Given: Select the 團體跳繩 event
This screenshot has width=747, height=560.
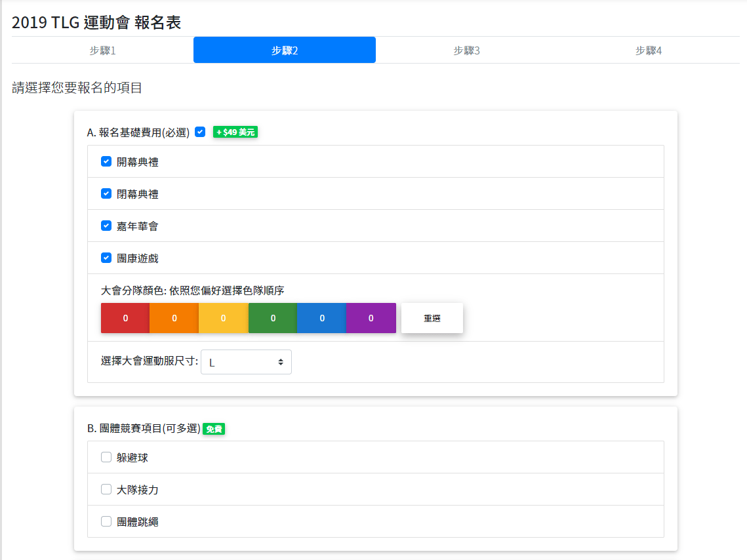Looking at the screenshot, I should 106,521.
